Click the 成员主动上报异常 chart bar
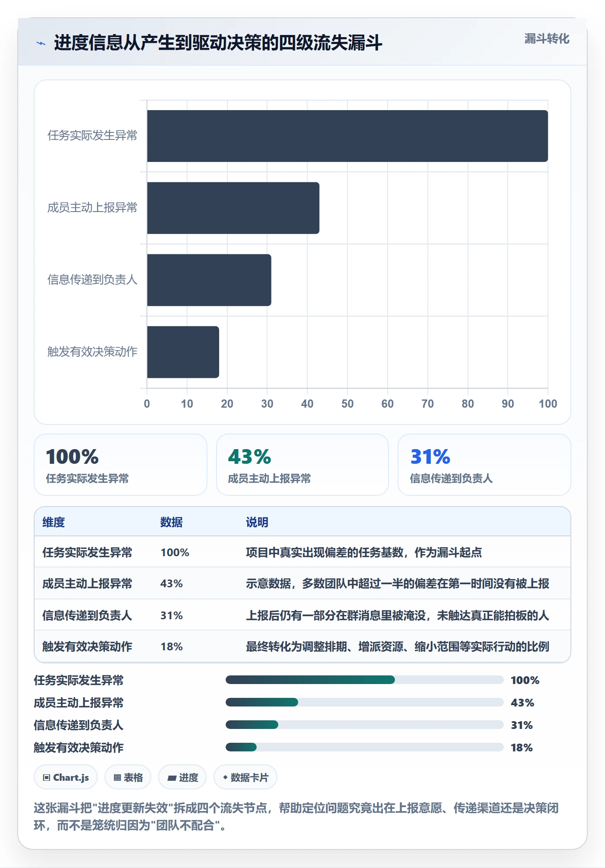Viewport: 605px width, 868px height. point(233,208)
